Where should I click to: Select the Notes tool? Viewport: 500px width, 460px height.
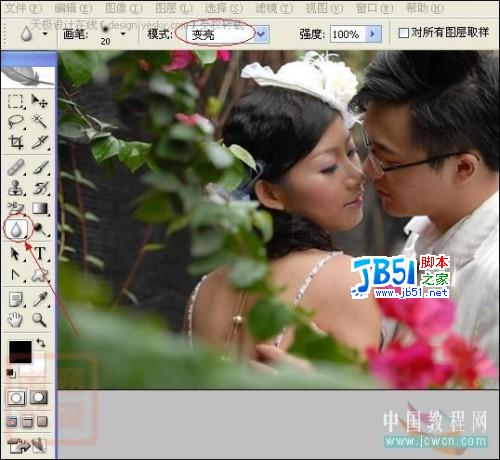(x=16, y=300)
